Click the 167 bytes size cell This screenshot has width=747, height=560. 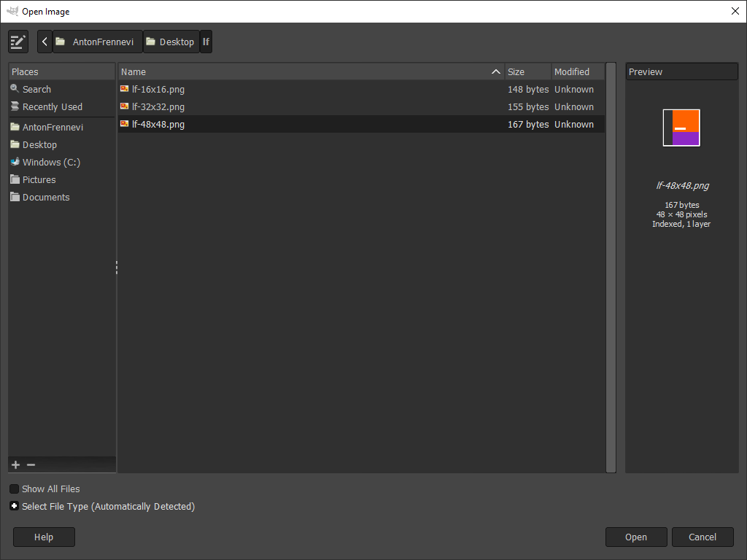pos(528,124)
